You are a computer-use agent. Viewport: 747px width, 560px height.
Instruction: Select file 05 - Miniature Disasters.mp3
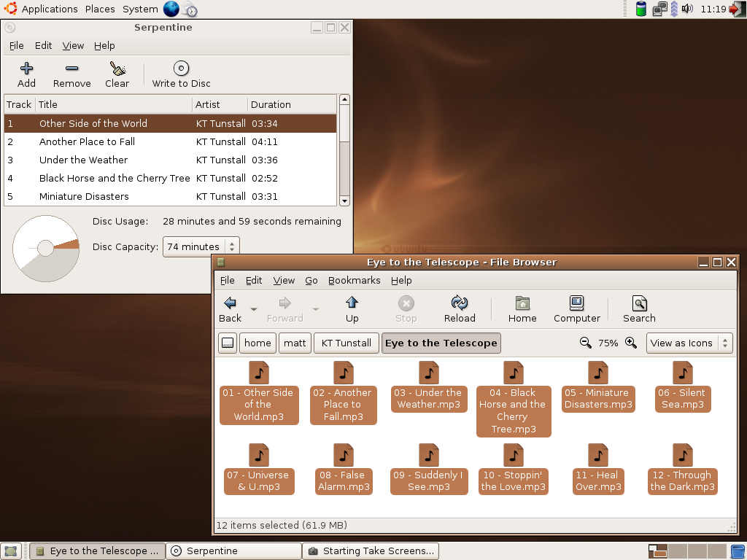coord(598,386)
